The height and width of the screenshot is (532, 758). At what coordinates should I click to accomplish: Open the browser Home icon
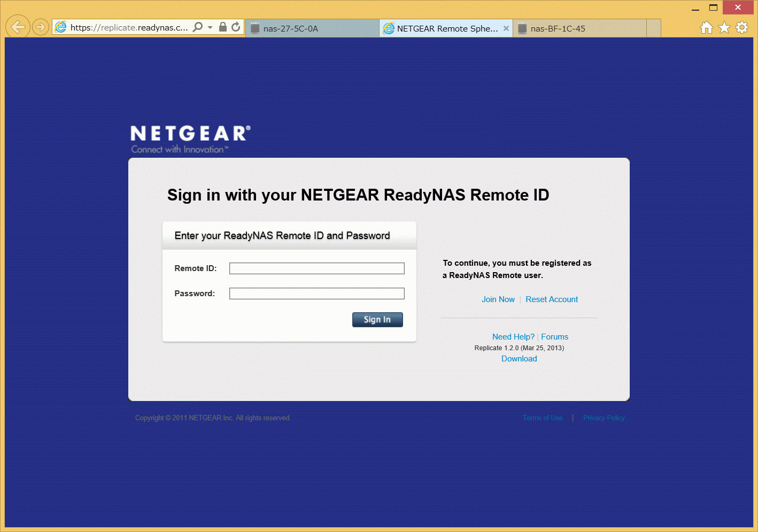(707, 27)
